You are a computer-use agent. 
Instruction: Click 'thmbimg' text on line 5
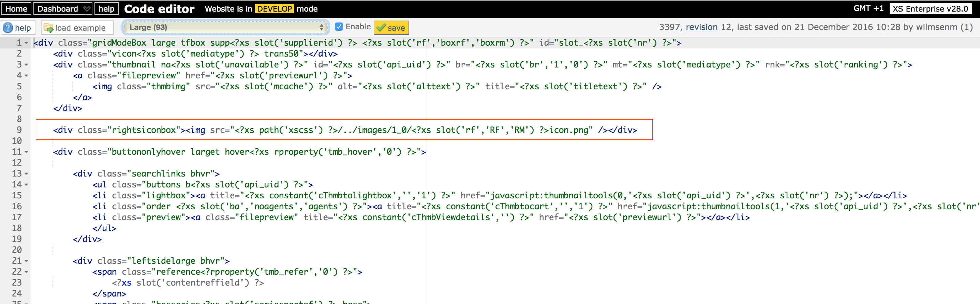[168, 86]
